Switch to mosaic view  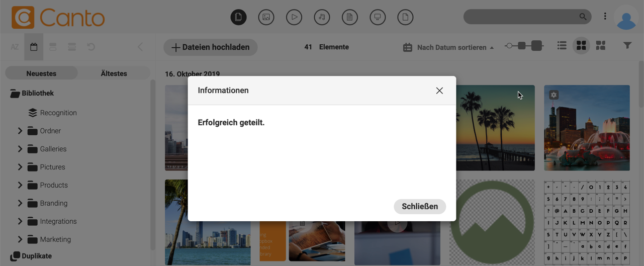600,46
